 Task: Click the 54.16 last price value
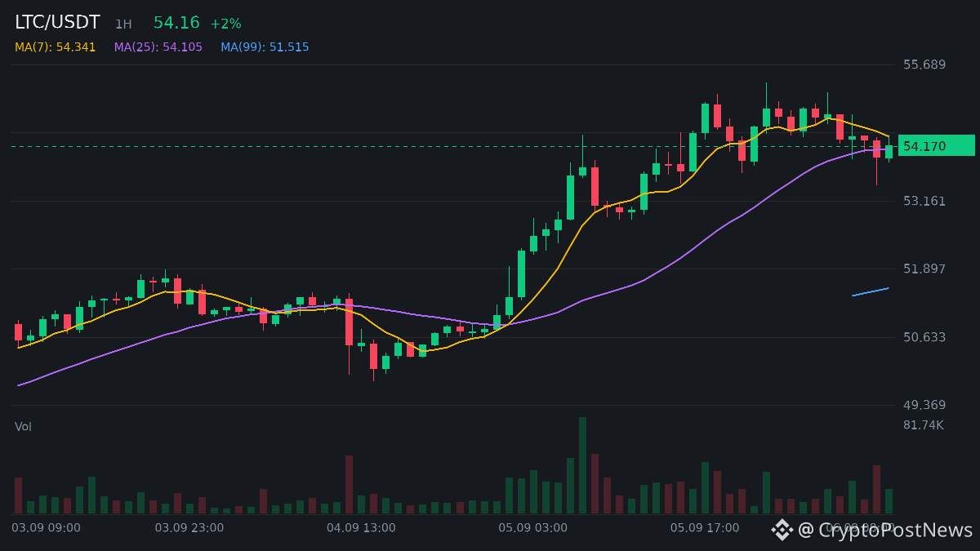(176, 23)
